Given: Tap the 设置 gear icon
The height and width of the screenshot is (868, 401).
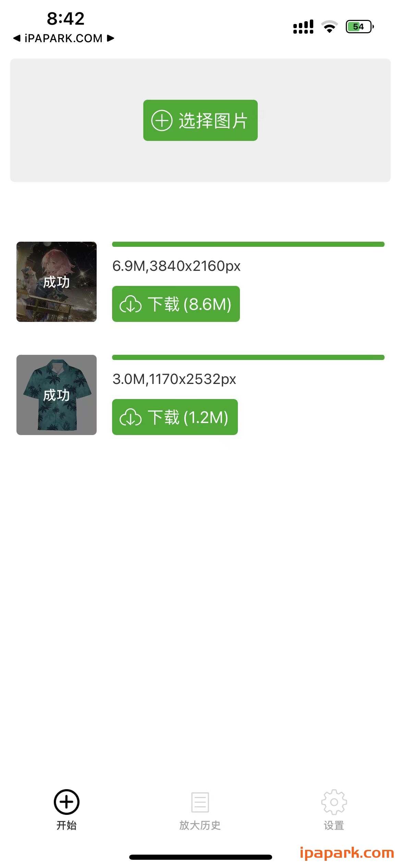Looking at the screenshot, I should pyautogui.click(x=334, y=802).
